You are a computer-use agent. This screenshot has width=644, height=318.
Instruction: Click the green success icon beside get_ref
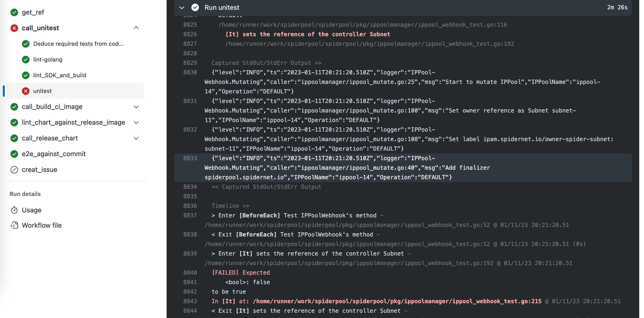pyautogui.click(x=14, y=12)
